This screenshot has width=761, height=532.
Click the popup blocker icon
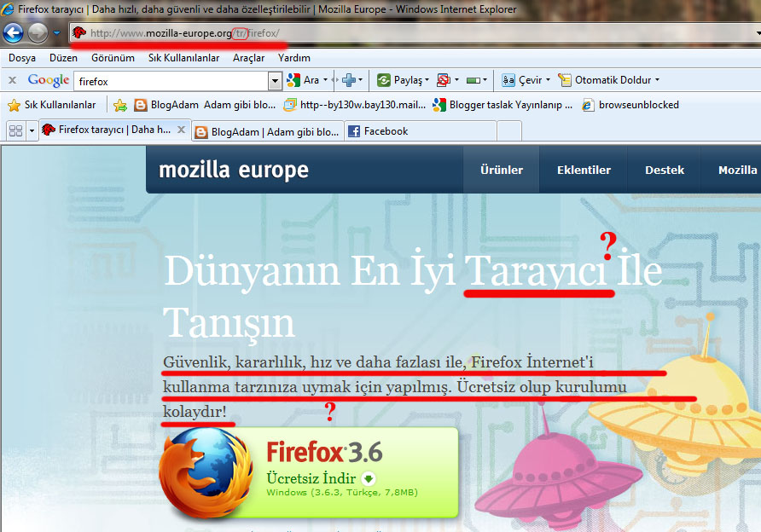pos(443,80)
